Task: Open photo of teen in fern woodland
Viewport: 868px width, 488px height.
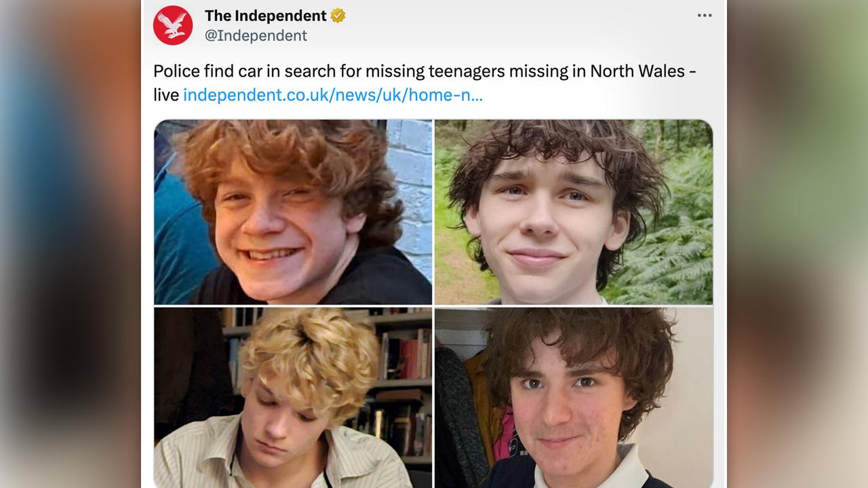Action: (574, 212)
